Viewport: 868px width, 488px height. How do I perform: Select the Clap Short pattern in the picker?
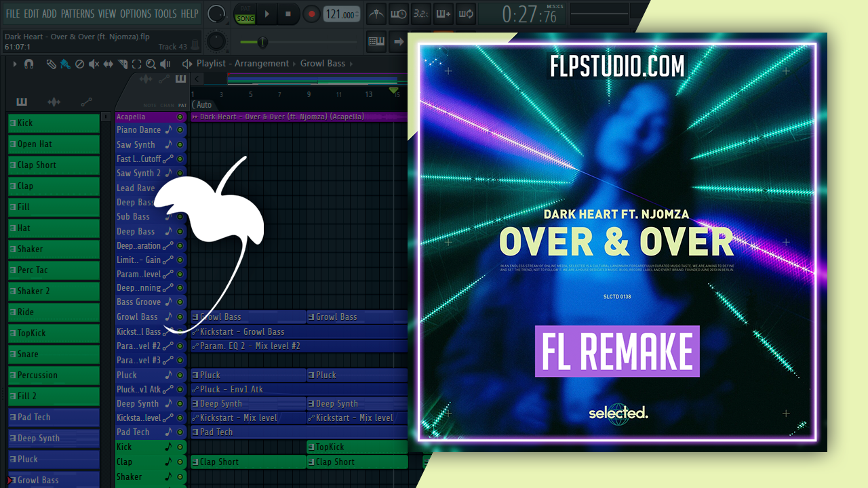(54, 165)
